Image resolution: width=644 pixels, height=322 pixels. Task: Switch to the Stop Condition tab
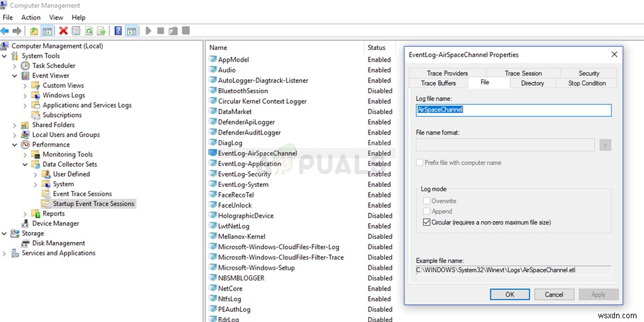[587, 83]
